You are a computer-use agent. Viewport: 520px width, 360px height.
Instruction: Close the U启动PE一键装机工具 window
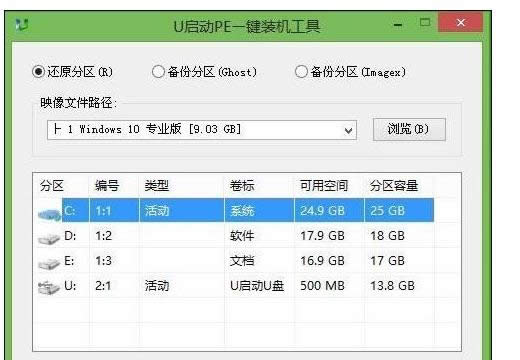461,23
